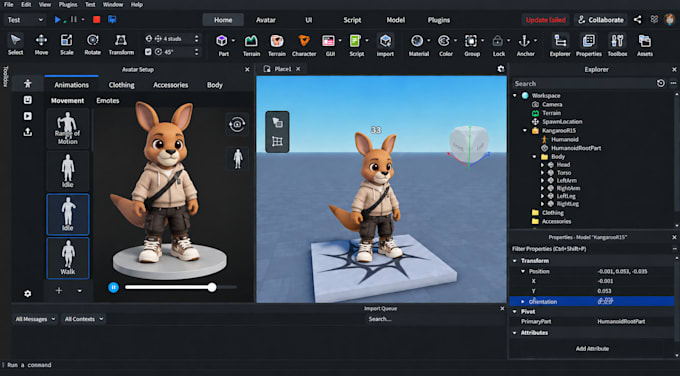Open the All Messages dropdown

point(35,319)
